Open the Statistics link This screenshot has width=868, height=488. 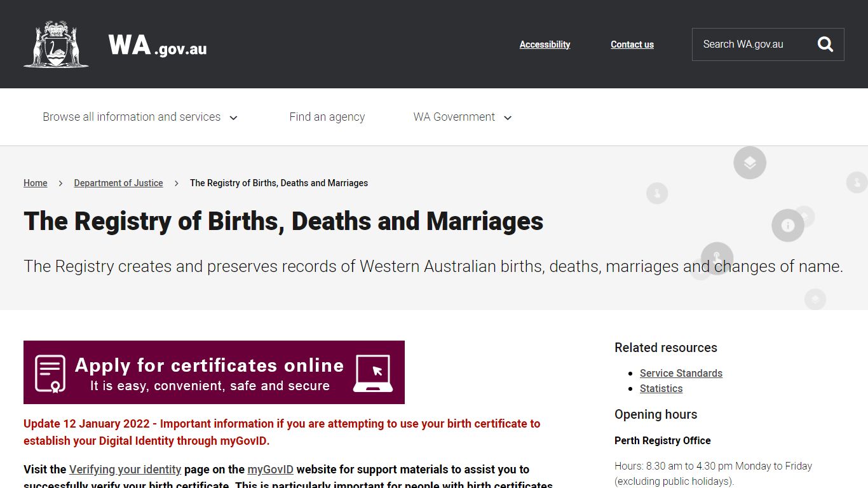tap(661, 388)
